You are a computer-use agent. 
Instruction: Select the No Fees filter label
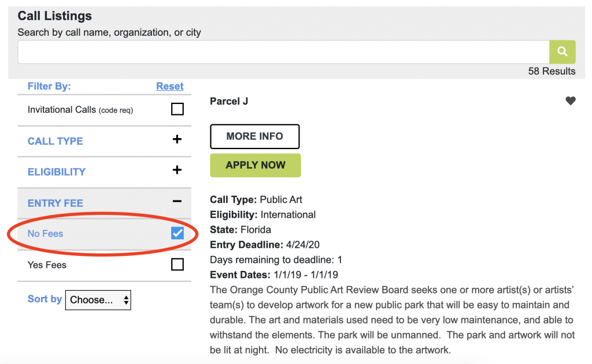(x=46, y=233)
